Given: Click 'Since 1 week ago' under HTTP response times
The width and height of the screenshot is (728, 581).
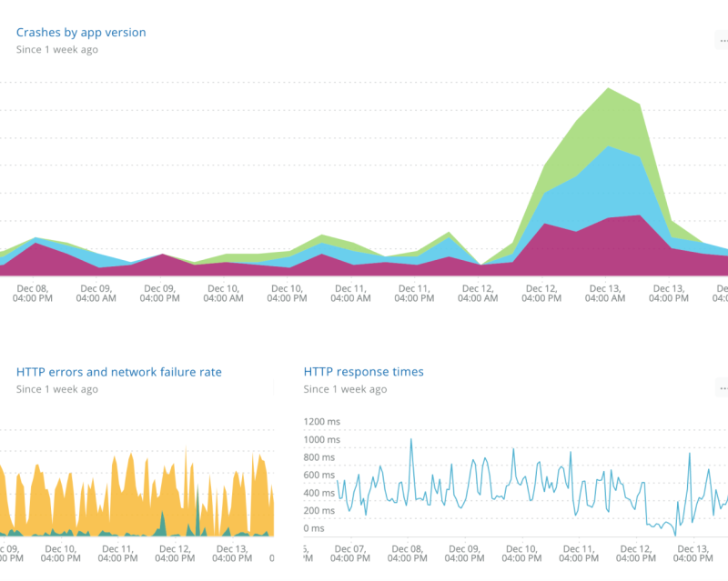Looking at the screenshot, I should click(x=345, y=389).
